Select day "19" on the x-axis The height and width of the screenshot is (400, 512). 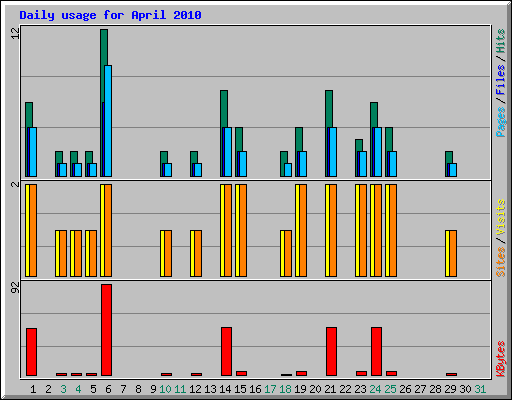300,389
